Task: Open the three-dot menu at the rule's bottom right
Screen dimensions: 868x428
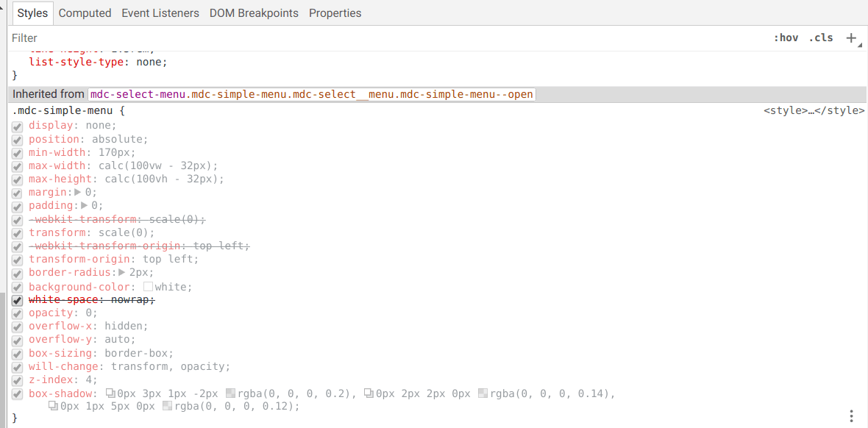Action: 851,415
